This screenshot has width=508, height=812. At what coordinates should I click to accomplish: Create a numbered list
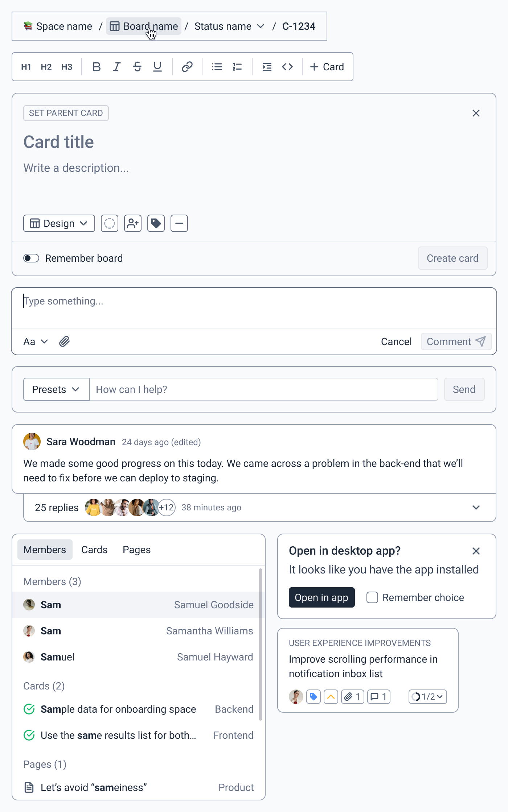[x=237, y=67]
